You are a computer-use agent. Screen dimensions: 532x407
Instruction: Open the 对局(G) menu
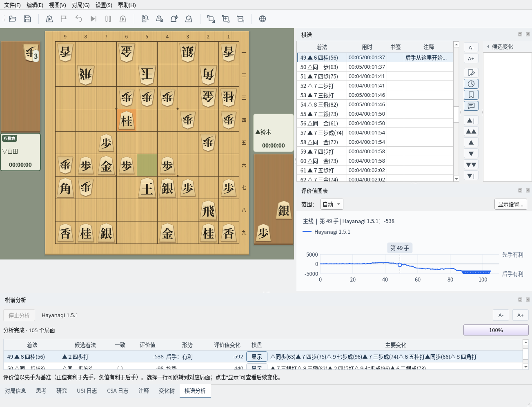[x=80, y=5]
